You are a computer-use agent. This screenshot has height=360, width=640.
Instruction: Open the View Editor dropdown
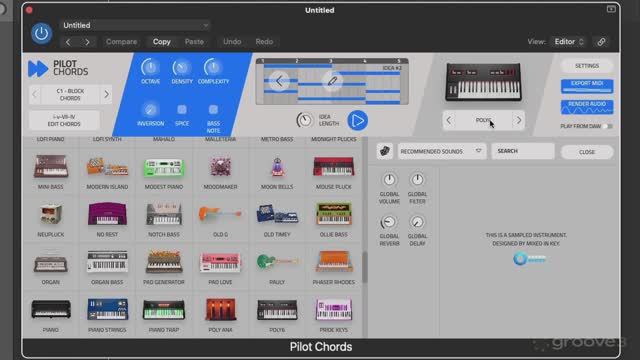pos(569,42)
